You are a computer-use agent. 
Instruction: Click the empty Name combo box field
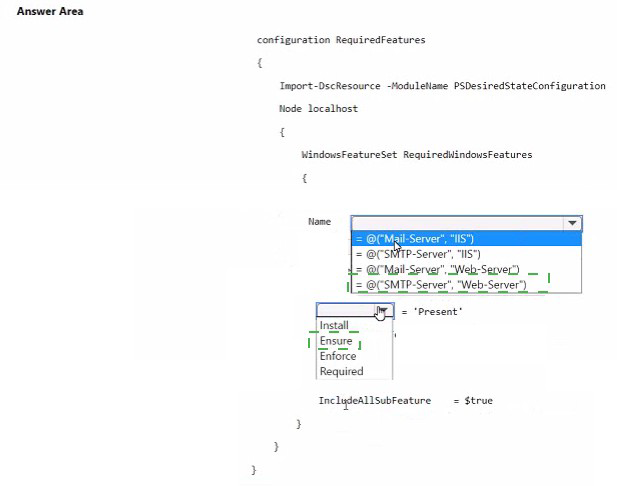pos(456,224)
